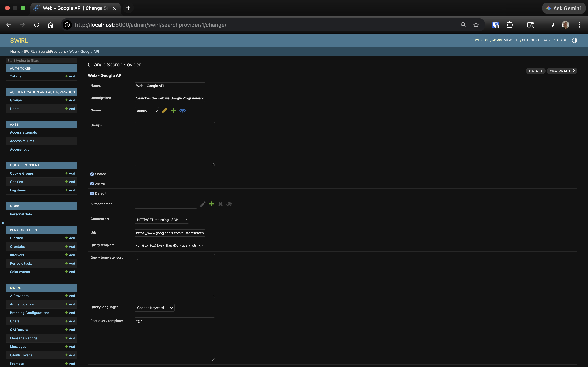Go to Home using the breadcrumb
This screenshot has width=588, height=367.
[x=15, y=51]
